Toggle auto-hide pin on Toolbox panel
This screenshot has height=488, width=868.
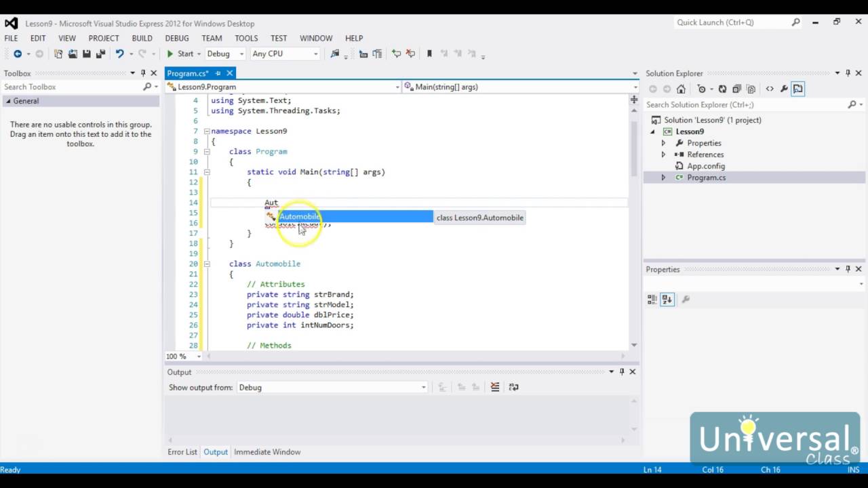[x=143, y=73]
